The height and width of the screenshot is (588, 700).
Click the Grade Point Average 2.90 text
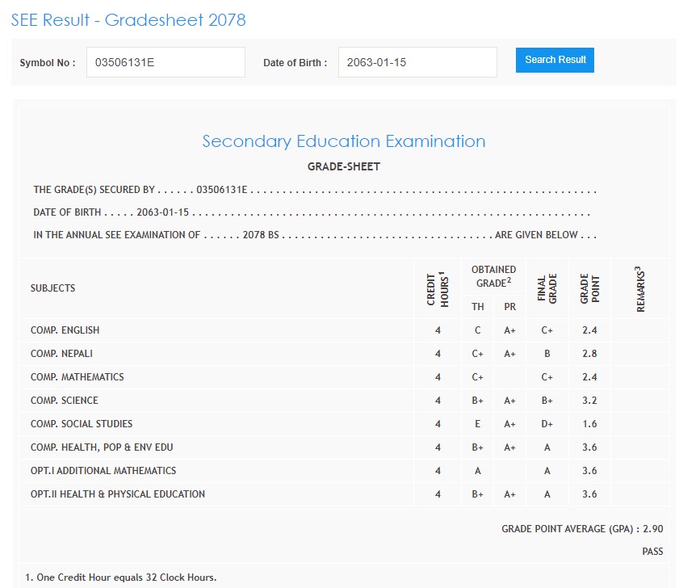click(x=582, y=529)
